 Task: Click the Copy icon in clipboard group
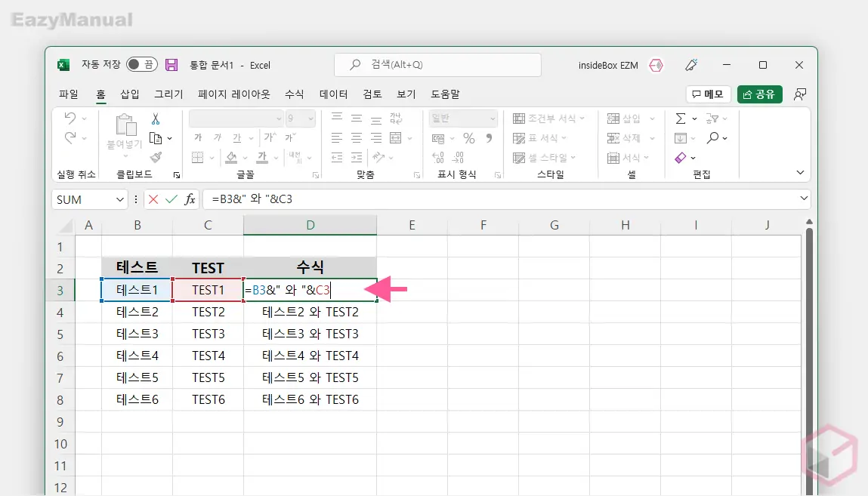(x=156, y=138)
